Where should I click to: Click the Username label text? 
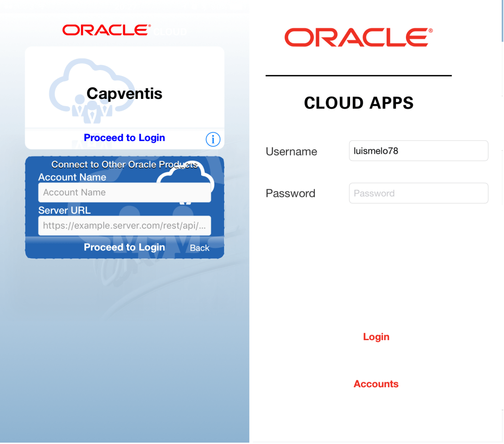coord(291,151)
